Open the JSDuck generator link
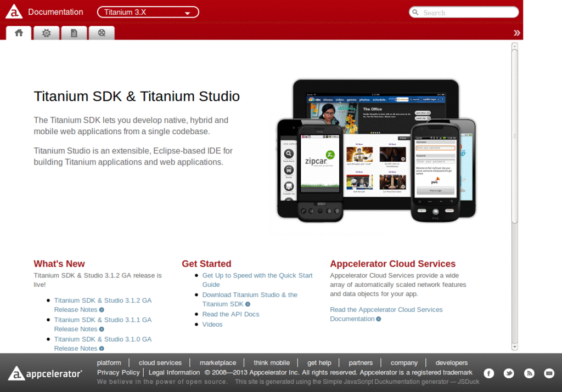Viewport: 562px width, 392px height. 468,382
